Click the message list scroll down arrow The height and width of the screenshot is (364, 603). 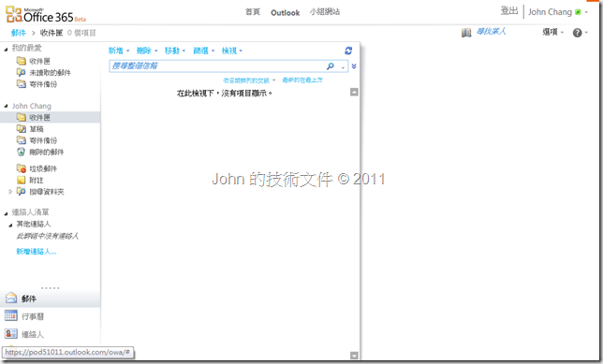354,356
